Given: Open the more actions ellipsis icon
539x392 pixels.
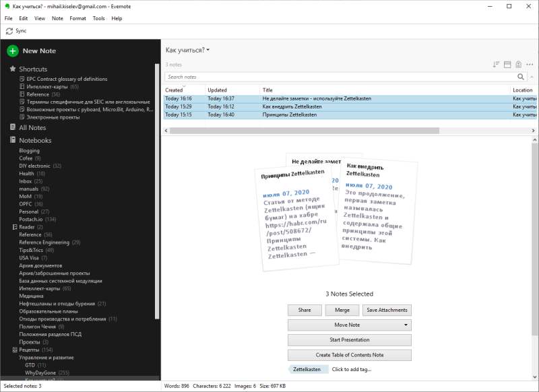Looking at the screenshot, I should (530, 64).
